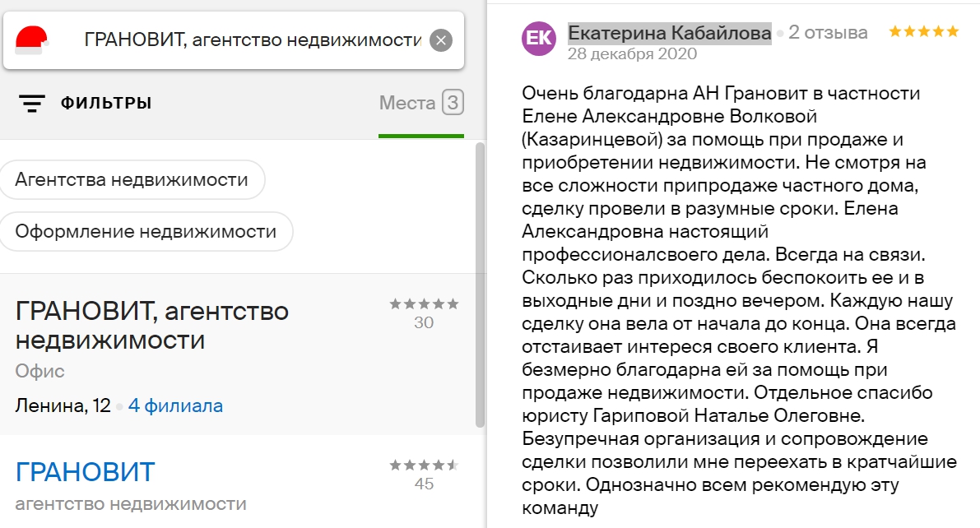This screenshot has width=980, height=528.
Task: Open the filters icon with three lines
Action: pos(31,103)
